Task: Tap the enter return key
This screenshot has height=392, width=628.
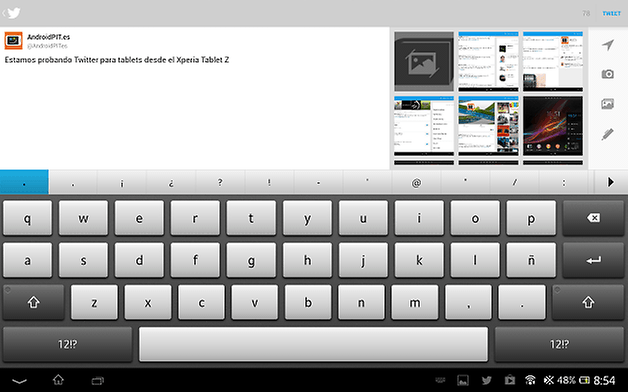Action: click(x=593, y=260)
